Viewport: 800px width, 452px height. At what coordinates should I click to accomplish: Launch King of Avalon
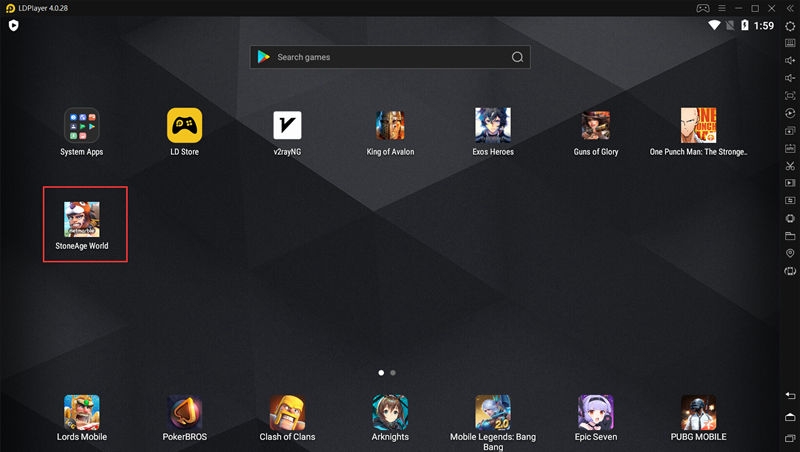[390, 125]
